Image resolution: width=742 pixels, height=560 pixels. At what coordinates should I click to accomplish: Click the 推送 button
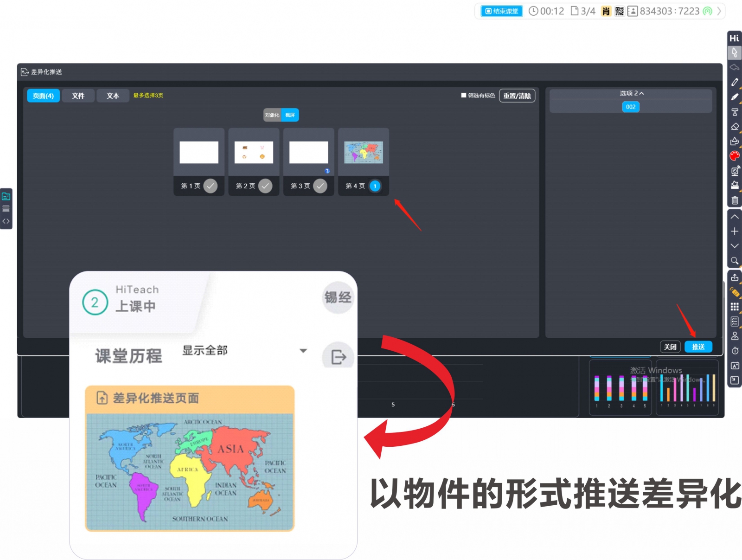[698, 347]
